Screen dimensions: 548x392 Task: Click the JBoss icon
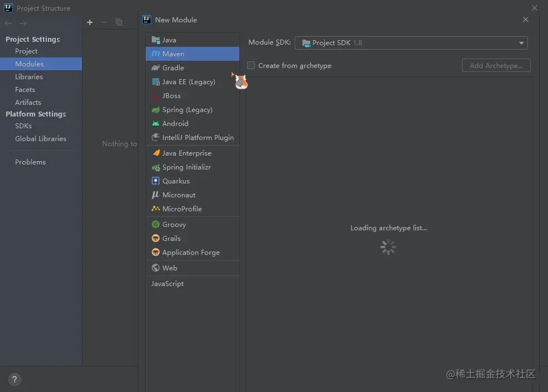tap(156, 96)
